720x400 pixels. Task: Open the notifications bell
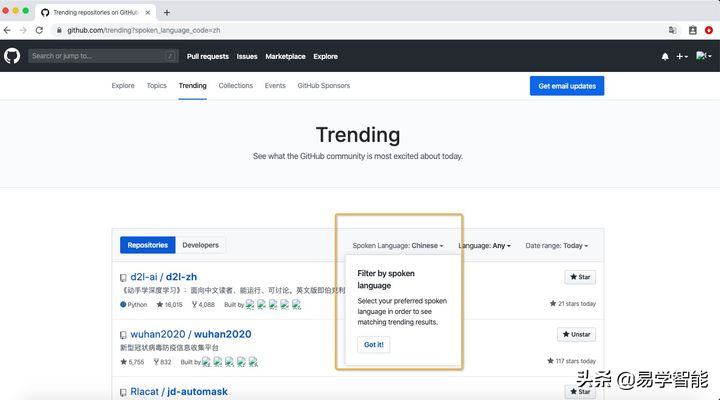665,56
